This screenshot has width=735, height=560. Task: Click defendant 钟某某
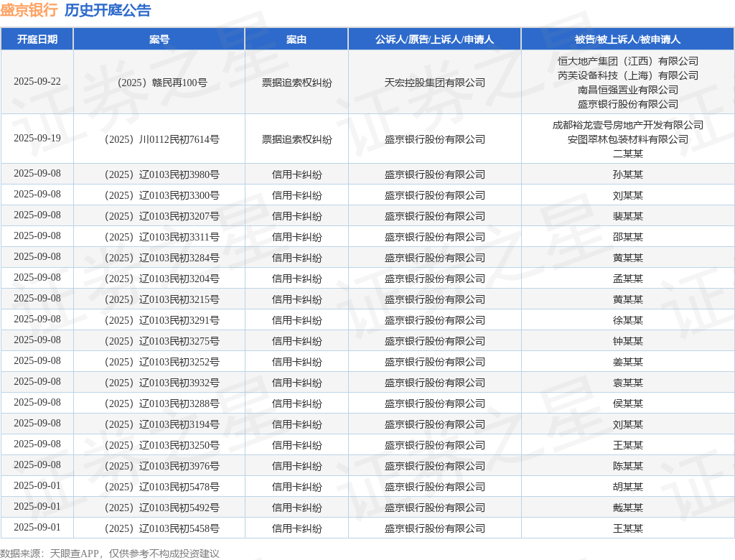(x=627, y=341)
